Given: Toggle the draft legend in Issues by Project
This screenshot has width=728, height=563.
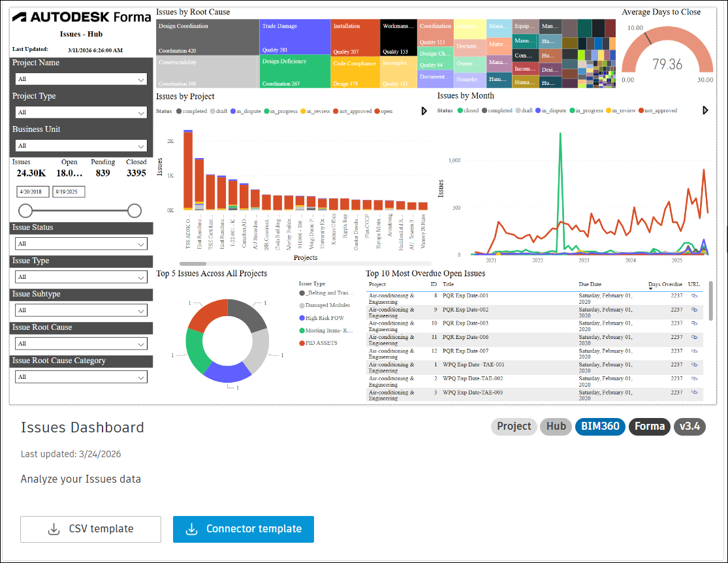Looking at the screenshot, I should coord(219,112).
